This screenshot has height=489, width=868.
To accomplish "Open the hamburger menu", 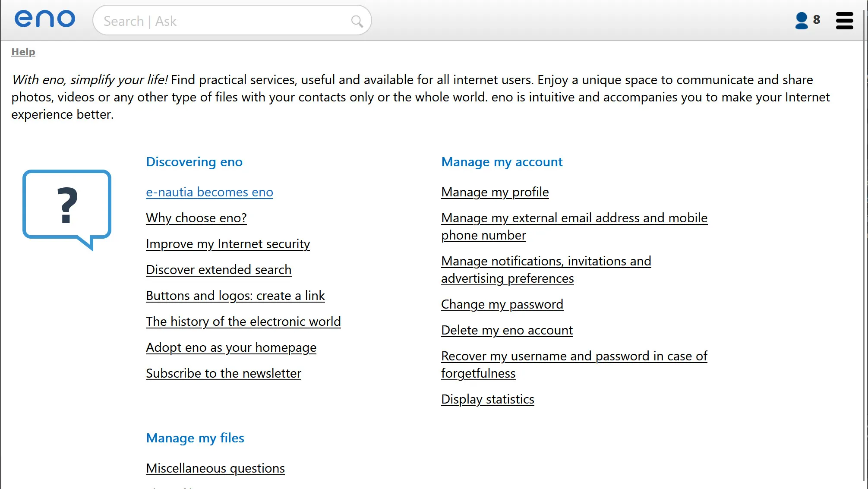I will pyautogui.click(x=844, y=20).
